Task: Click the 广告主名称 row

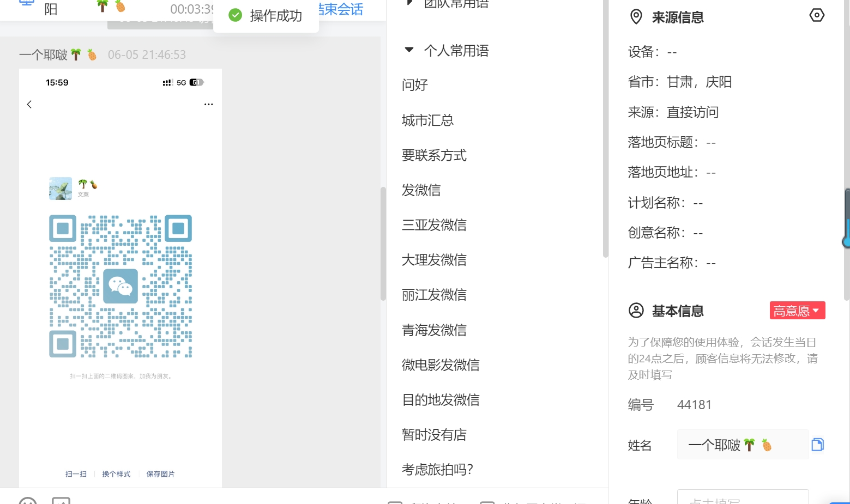Action: tap(672, 263)
